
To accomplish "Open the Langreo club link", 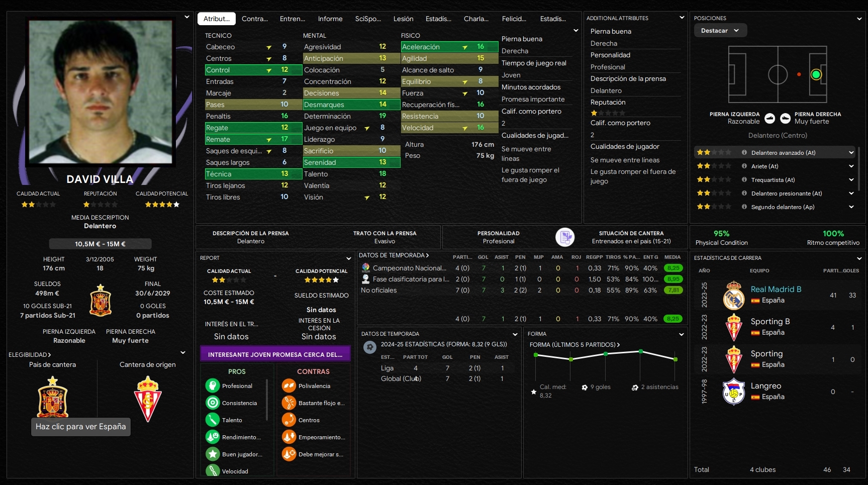I will click(766, 385).
